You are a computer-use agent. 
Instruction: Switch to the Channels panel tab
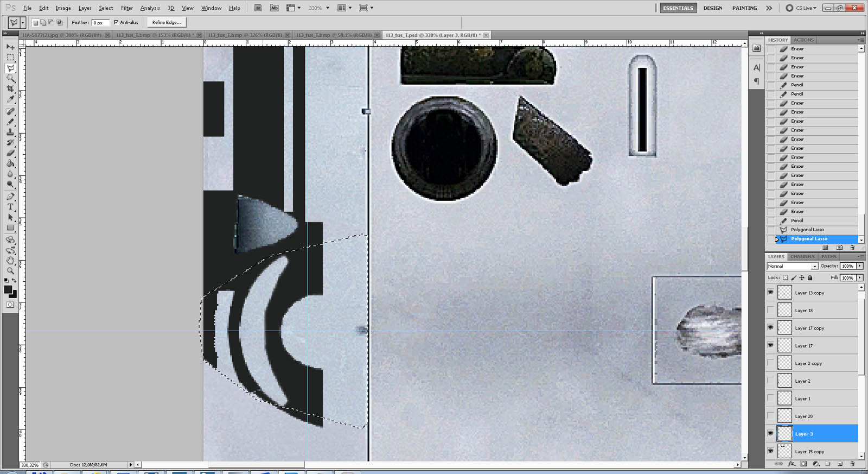802,257
